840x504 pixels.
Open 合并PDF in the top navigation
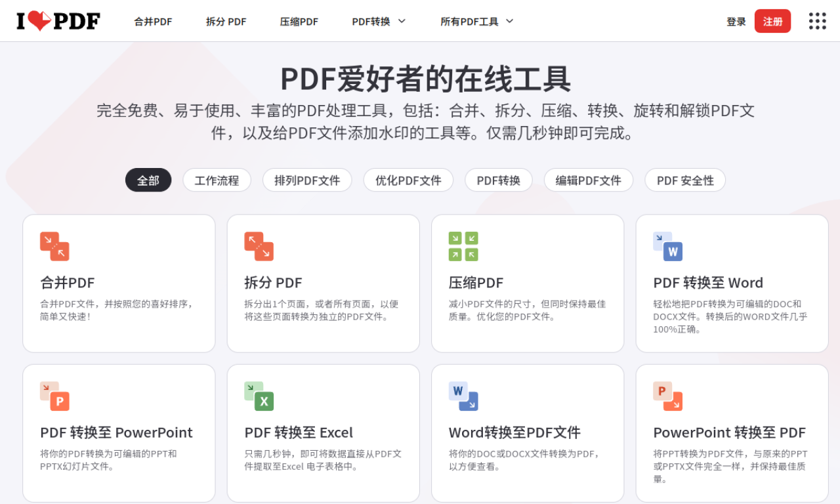[153, 22]
